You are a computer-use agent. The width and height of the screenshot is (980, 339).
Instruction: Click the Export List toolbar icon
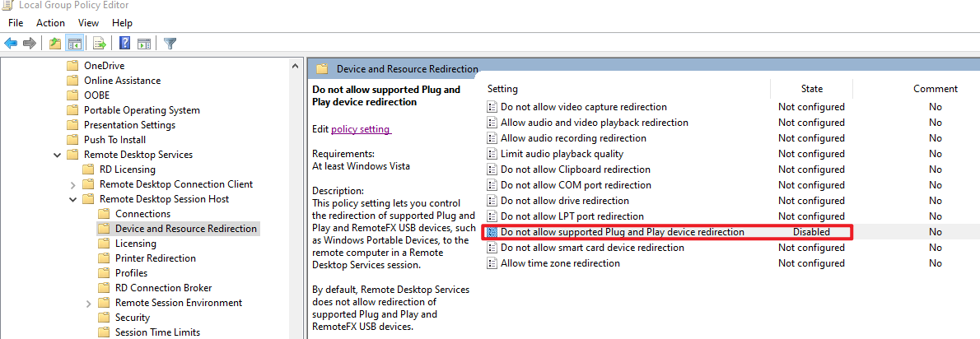100,44
